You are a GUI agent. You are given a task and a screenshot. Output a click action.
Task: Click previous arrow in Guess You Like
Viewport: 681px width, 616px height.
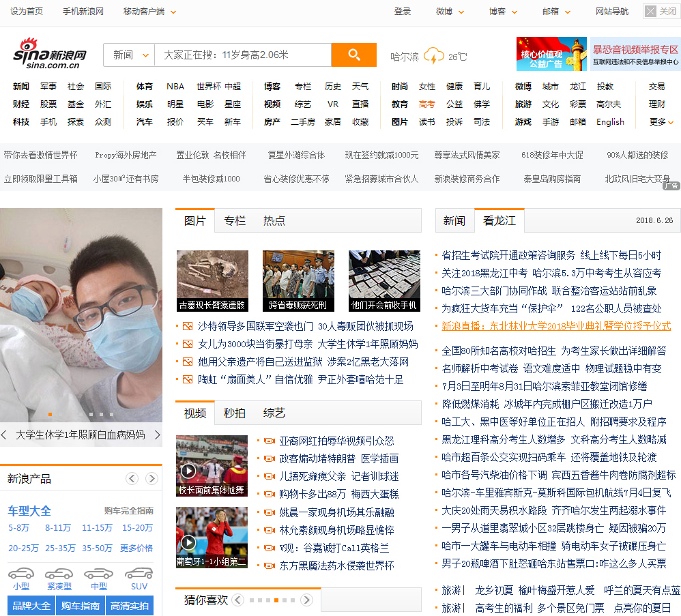tap(237, 600)
